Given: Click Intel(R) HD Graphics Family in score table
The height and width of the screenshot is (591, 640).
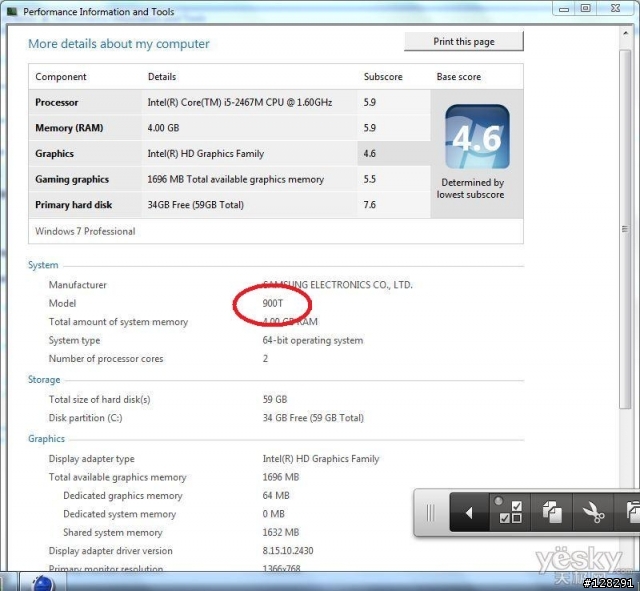Looking at the screenshot, I should pyautogui.click(x=206, y=154).
